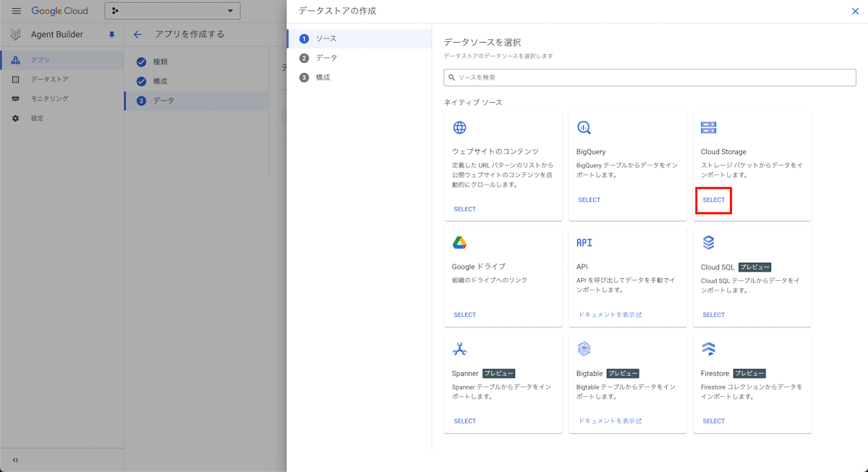The height and width of the screenshot is (472, 868).
Task: Click the BigQuery icon
Action: 584,127
